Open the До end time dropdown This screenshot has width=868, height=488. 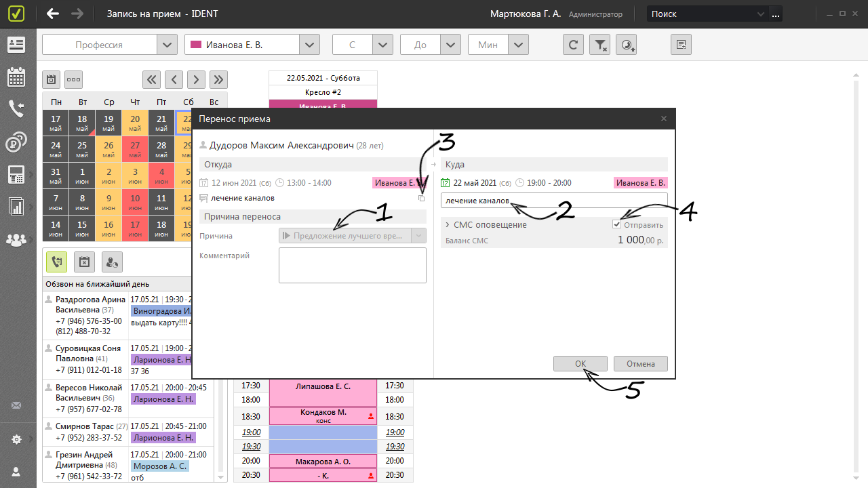tap(451, 45)
